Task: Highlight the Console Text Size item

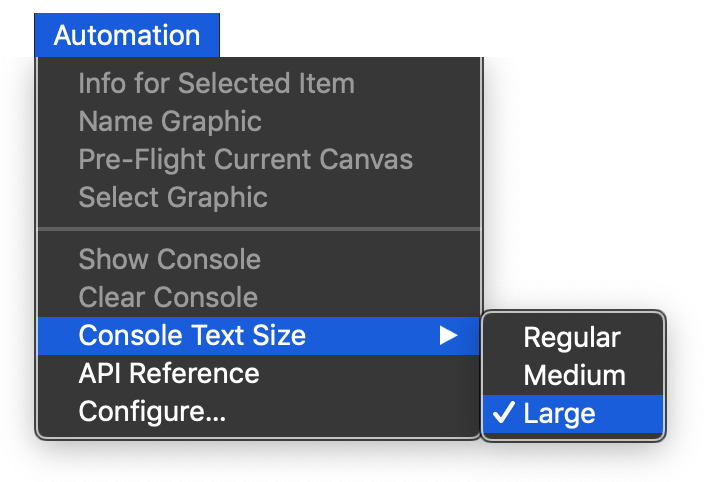Action: [x=192, y=336]
